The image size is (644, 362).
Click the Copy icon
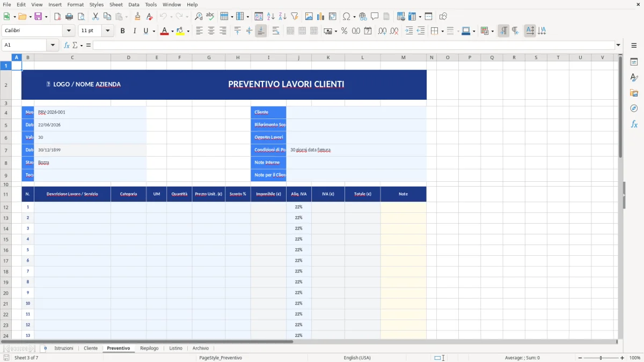pyautogui.click(x=107, y=17)
